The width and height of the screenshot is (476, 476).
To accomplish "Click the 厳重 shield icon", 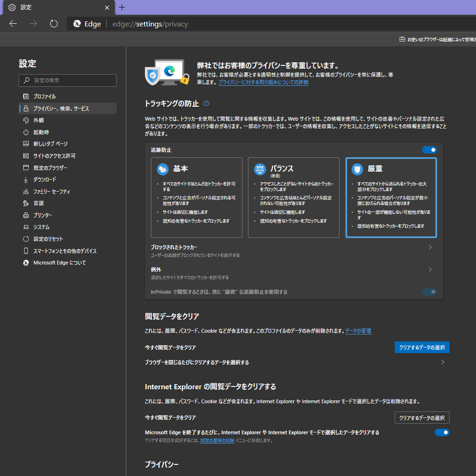I will [x=357, y=169].
